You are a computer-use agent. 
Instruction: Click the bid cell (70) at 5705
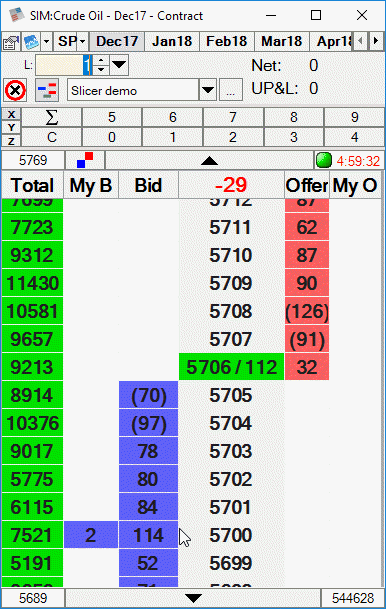coord(148,395)
